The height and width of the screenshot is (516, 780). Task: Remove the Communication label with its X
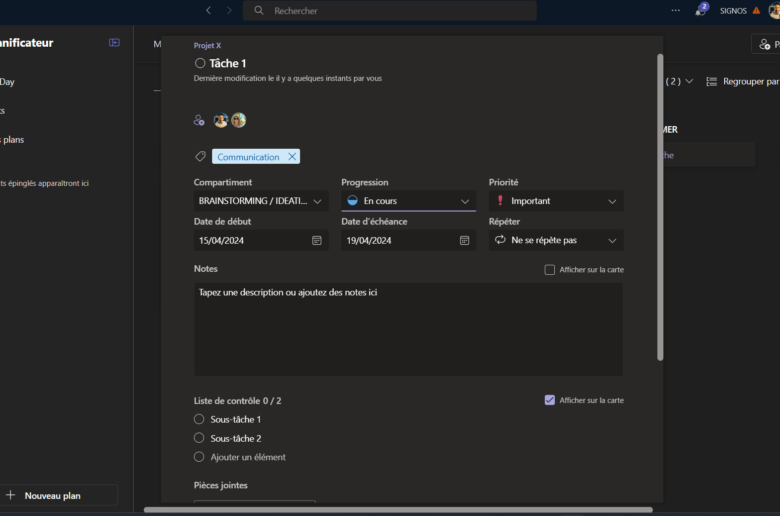292,157
